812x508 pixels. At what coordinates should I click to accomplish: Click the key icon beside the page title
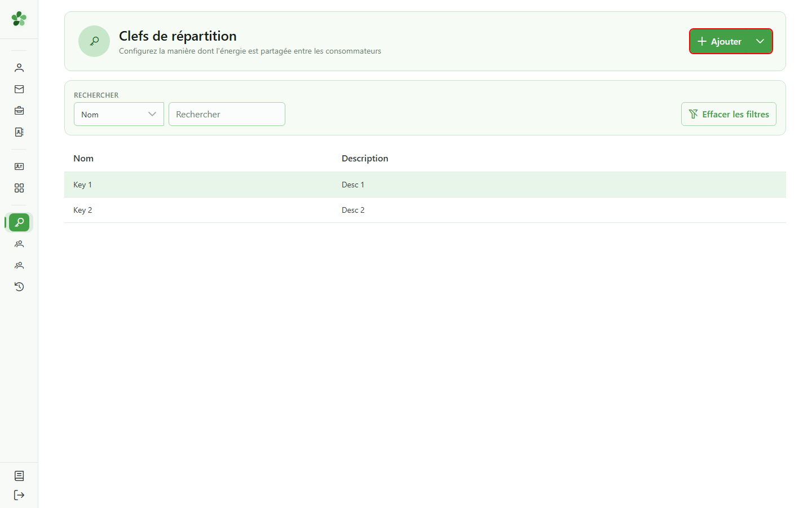(94, 41)
